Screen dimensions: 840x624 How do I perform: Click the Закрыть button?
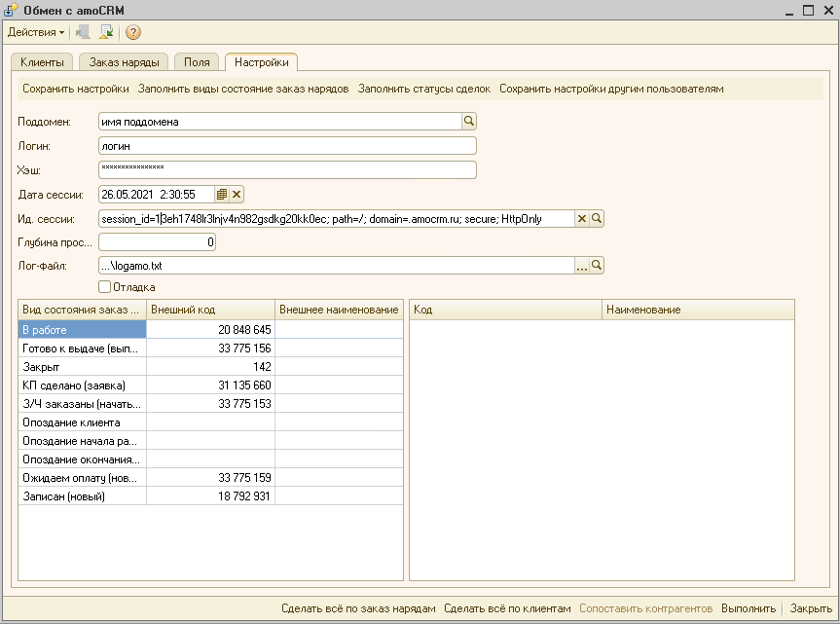(x=811, y=608)
